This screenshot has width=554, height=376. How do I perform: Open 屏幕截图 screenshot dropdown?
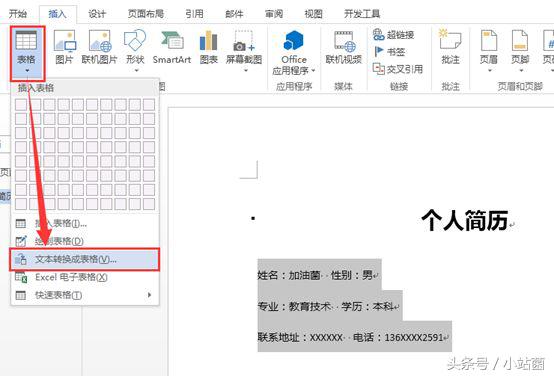[x=244, y=51]
